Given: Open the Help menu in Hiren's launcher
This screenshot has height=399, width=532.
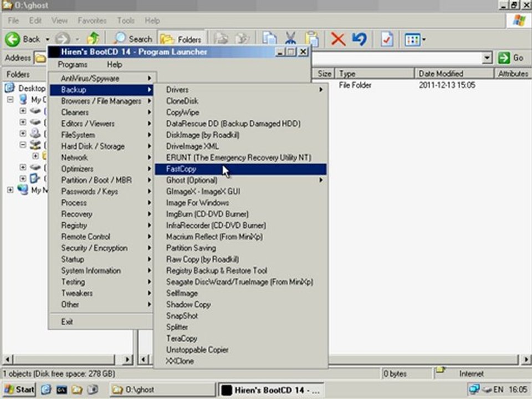Looking at the screenshot, I should (114, 64).
